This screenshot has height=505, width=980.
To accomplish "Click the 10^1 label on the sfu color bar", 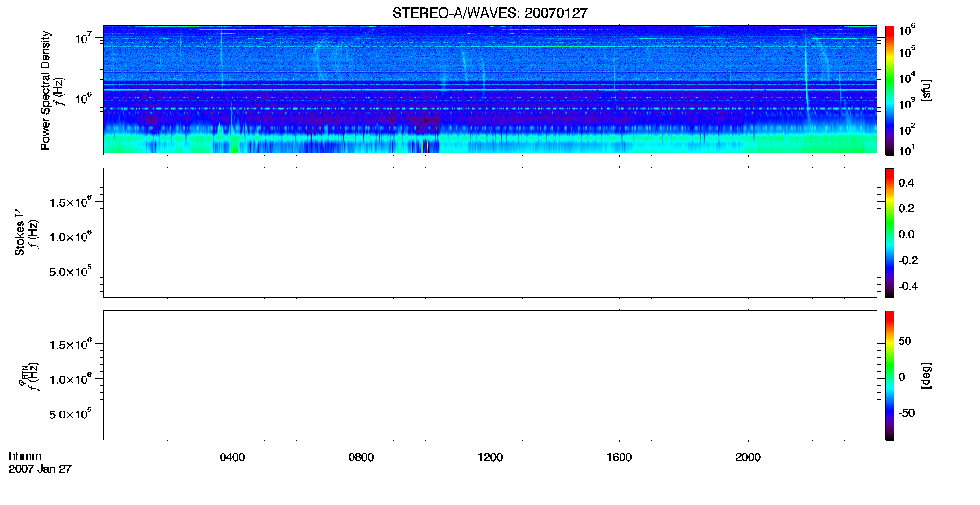I will coord(907,150).
